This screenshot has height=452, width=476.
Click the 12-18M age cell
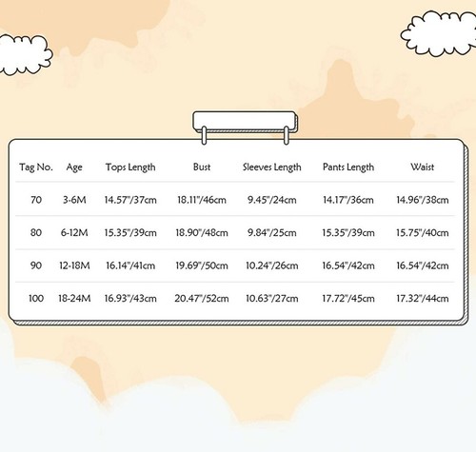(x=74, y=265)
